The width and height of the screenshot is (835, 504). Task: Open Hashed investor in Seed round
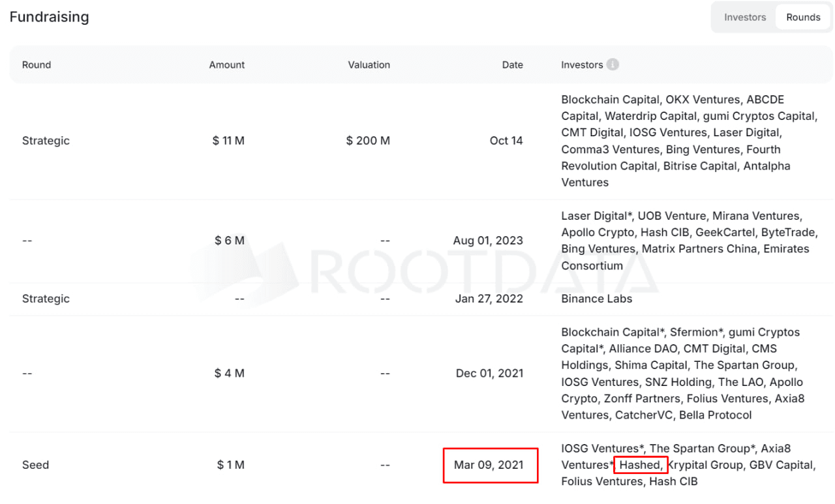coord(640,465)
